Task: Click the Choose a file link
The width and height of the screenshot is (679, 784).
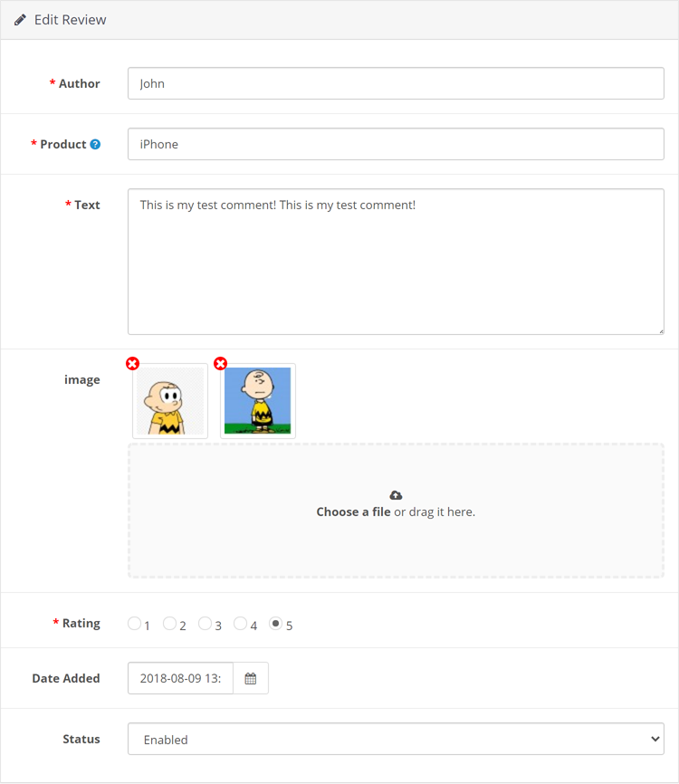Action: [x=353, y=512]
